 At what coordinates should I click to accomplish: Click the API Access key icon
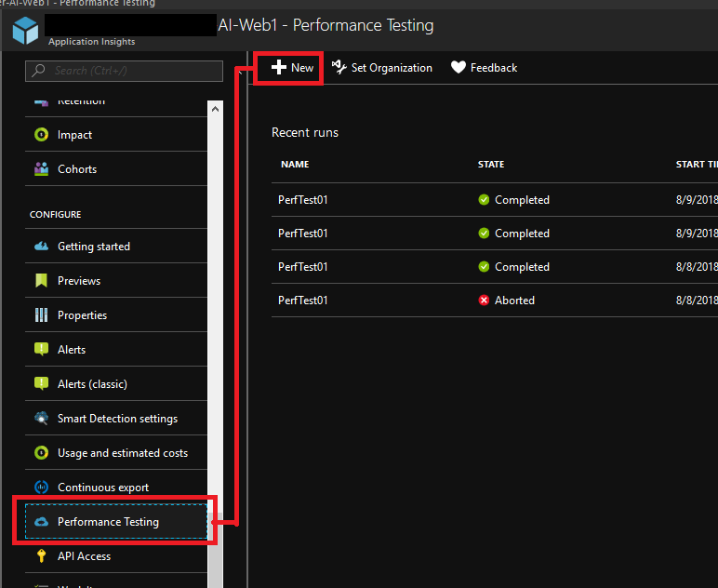[x=41, y=556]
